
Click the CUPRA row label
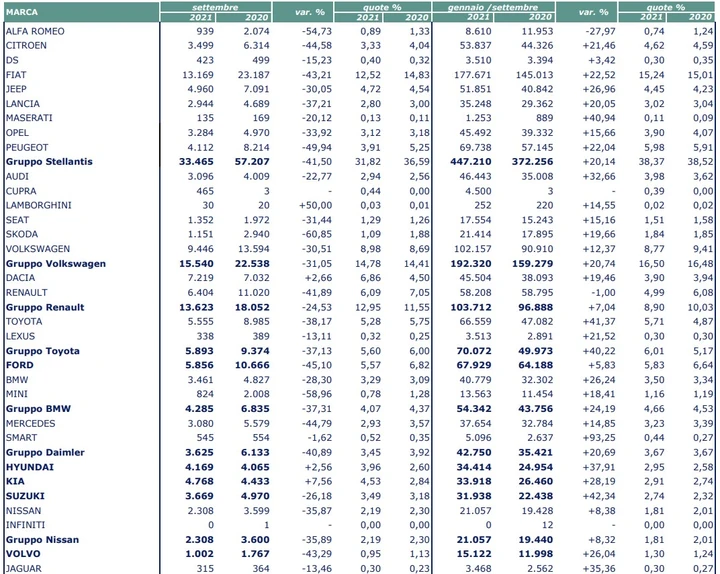[x=21, y=191]
